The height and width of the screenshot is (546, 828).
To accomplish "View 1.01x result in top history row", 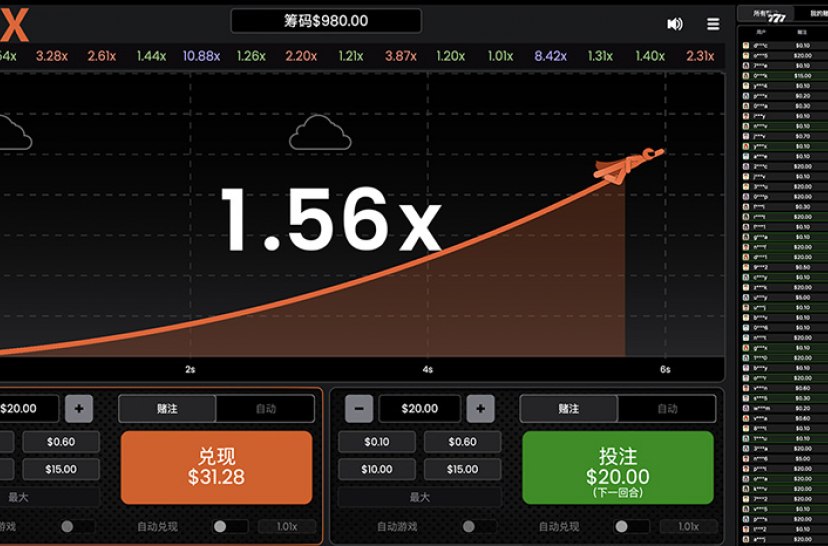I will pyautogui.click(x=500, y=56).
